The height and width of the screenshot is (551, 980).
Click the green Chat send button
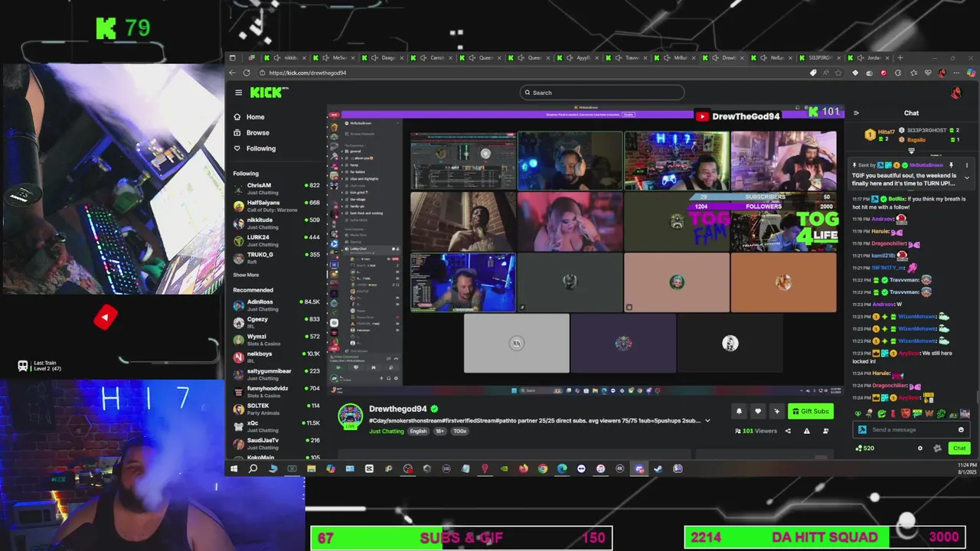pyautogui.click(x=959, y=448)
